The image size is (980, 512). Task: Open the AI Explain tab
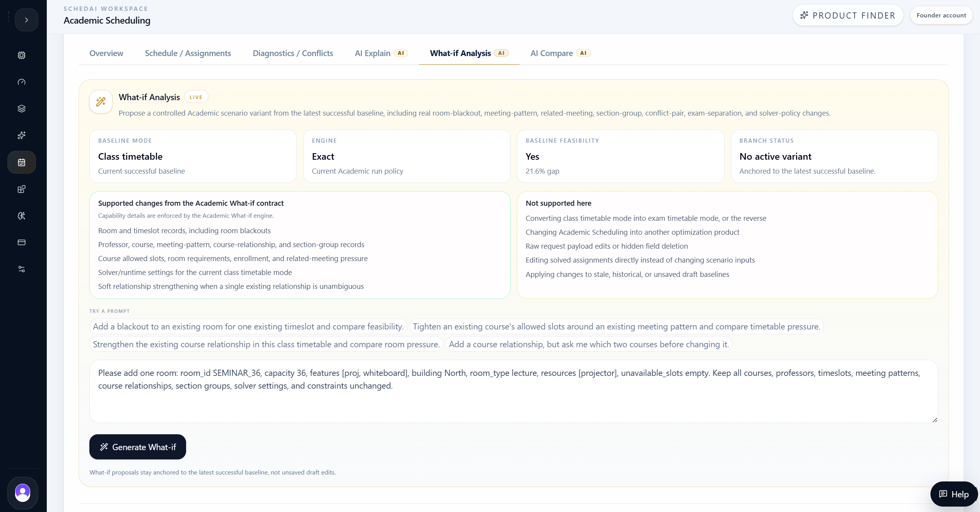click(381, 53)
